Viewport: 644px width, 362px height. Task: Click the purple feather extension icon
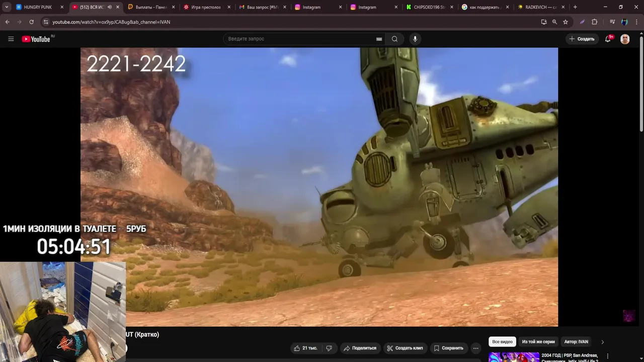click(582, 22)
